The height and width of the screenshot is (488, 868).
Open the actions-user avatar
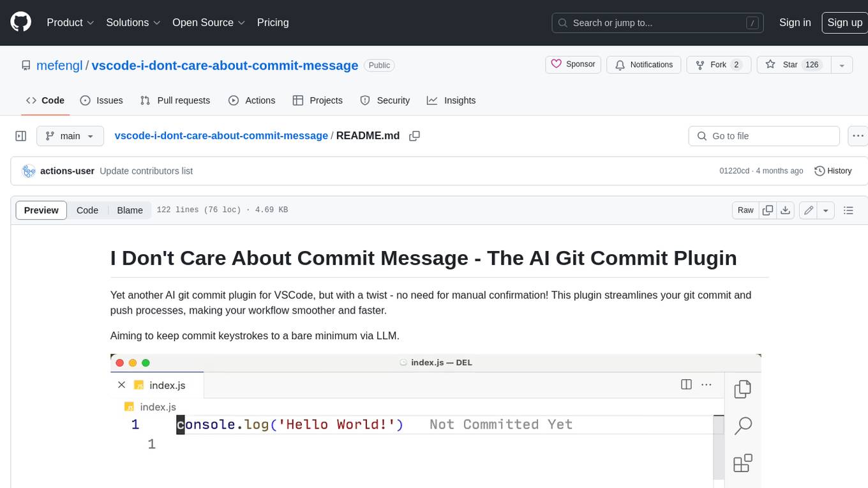pos(29,171)
